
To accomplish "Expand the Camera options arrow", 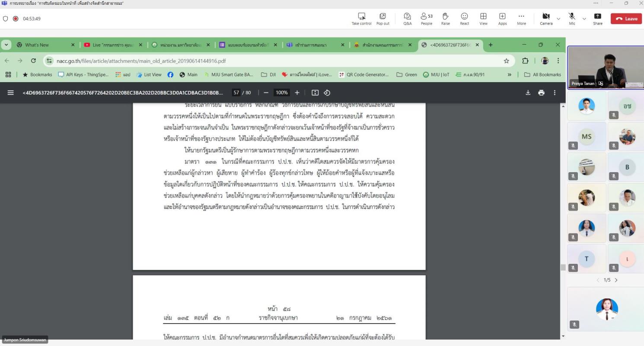I will pyautogui.click(x=558, y=19).
